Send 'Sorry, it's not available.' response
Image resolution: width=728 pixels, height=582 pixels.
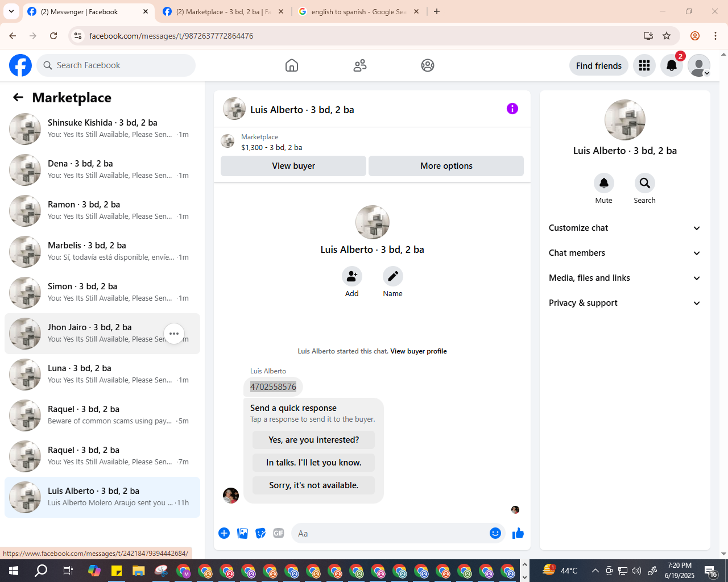314,485
